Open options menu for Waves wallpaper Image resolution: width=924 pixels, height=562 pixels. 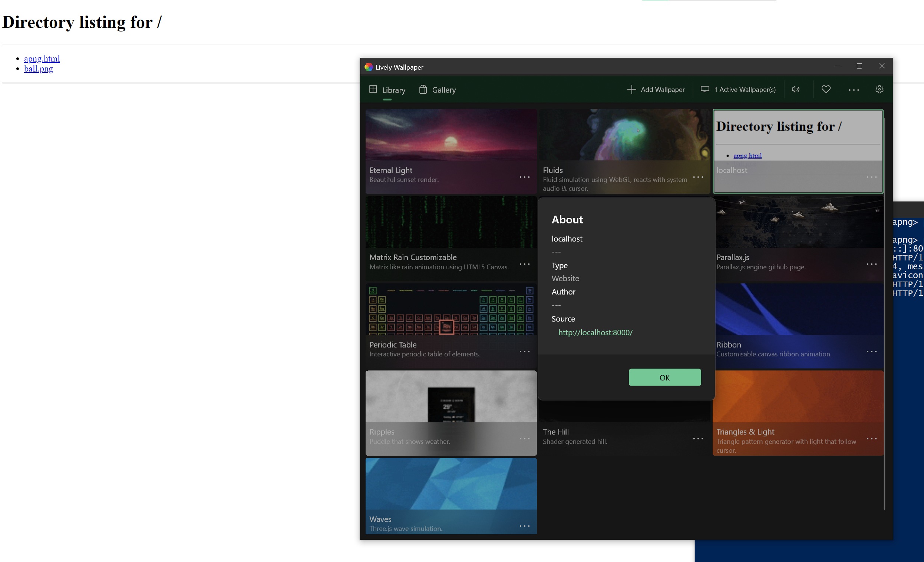tap(525, 526)
